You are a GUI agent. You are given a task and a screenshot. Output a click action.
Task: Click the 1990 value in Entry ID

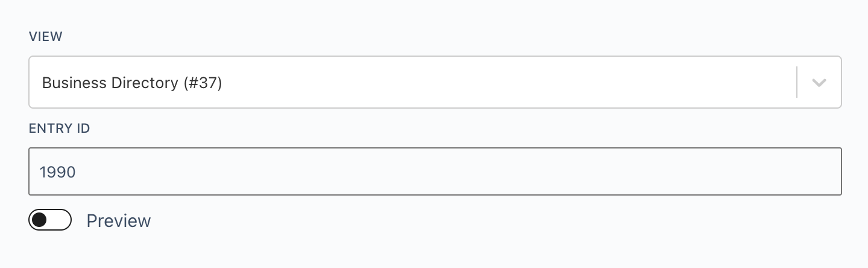coord(57,173)
